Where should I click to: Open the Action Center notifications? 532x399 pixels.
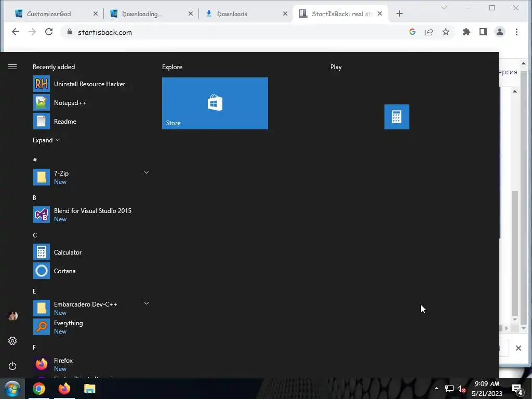pyautogui.click(x=517, y=389)
